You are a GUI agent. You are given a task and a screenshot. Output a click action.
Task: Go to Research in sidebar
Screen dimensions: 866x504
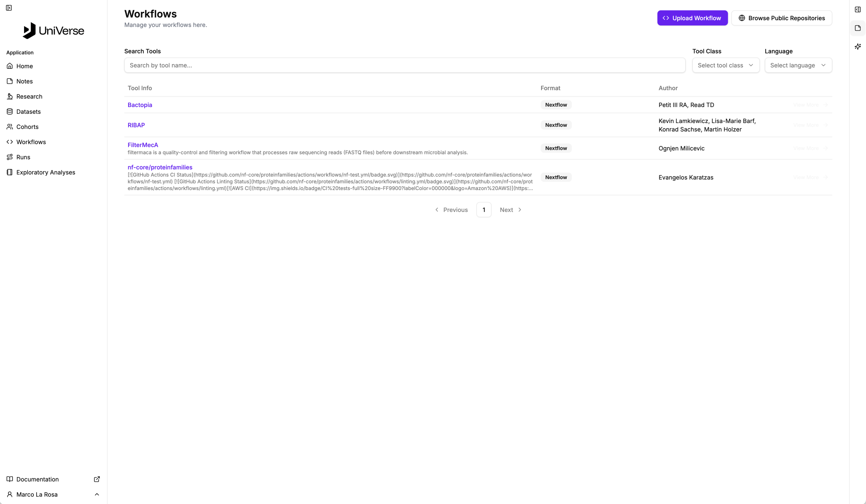(x=29, y=97)
